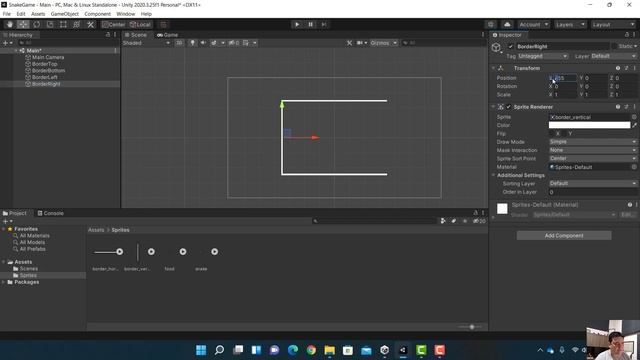Toggle the Static checkbox

[614, 47]
